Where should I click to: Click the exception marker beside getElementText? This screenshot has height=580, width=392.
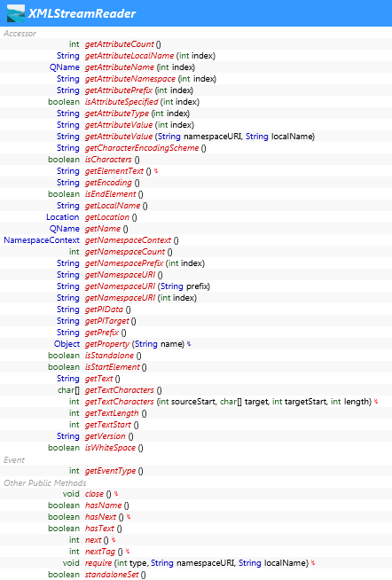156,170
